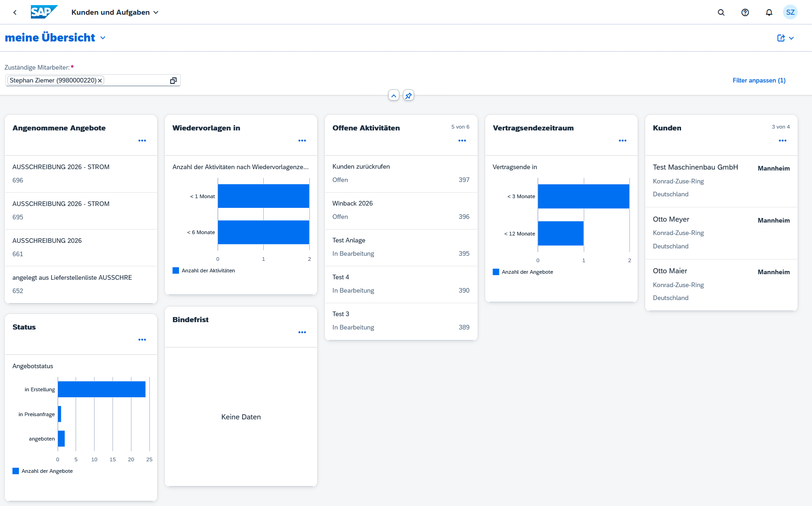812x506 pixels.
Task: Remove the Stephan Ziemer filter token
Action: 100,80
